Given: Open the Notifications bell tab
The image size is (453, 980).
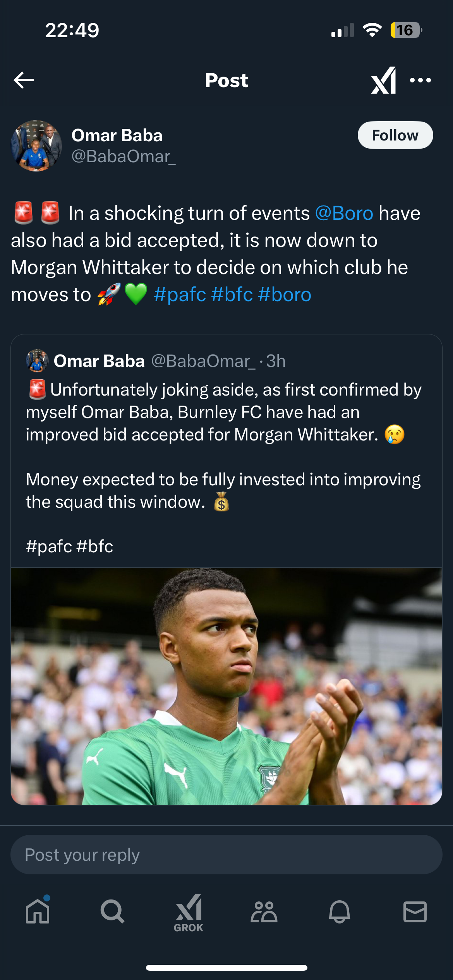Looking at the screenshot, I should point(340,912).
